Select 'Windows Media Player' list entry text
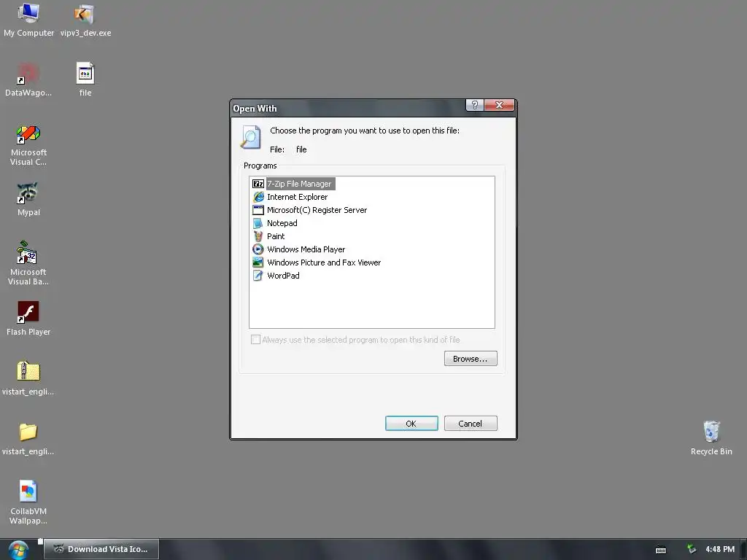This screenshot has height=560, width=747. [x=306, y=249]
